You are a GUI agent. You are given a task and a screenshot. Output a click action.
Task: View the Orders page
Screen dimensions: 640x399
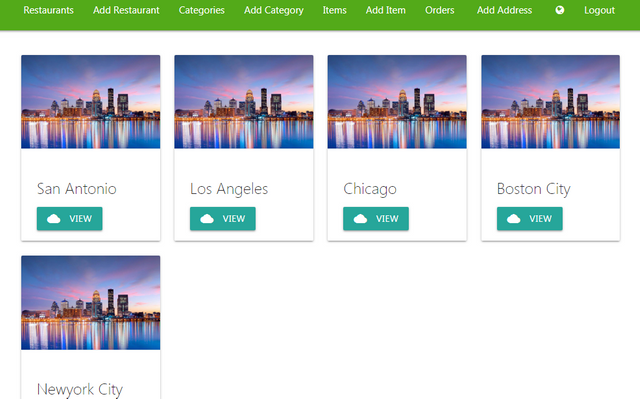pos(440,10)
